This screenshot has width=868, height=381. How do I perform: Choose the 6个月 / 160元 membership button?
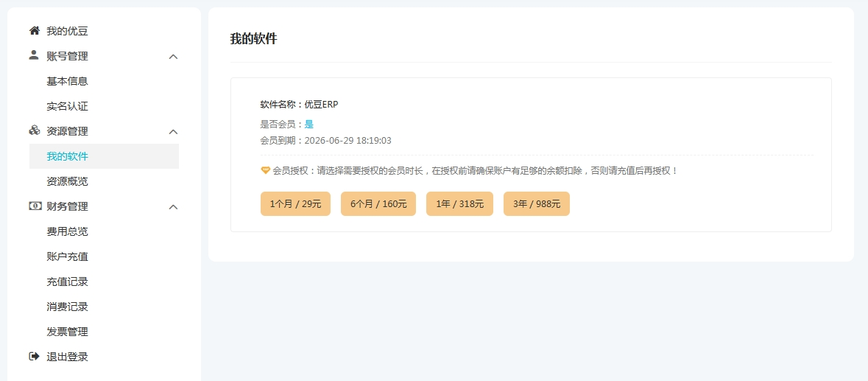pos(378,204)
